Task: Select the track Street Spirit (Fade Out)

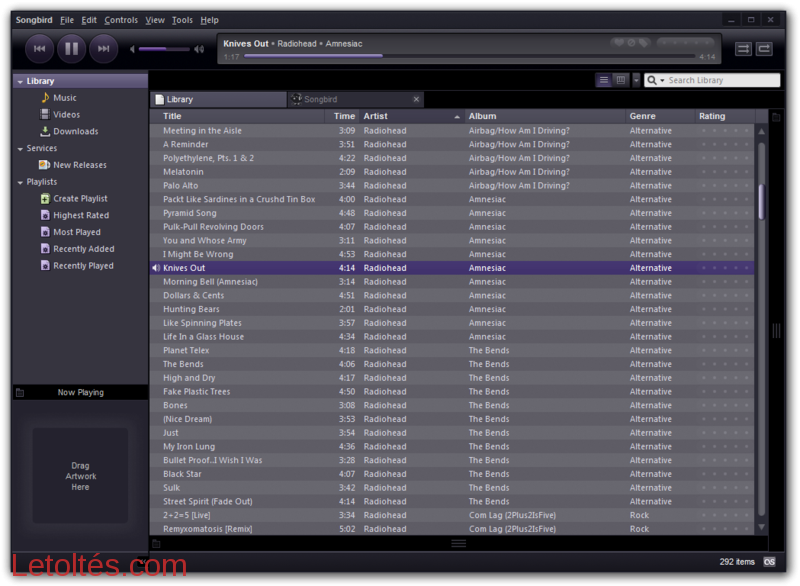Action: click(x=452, y=501)
